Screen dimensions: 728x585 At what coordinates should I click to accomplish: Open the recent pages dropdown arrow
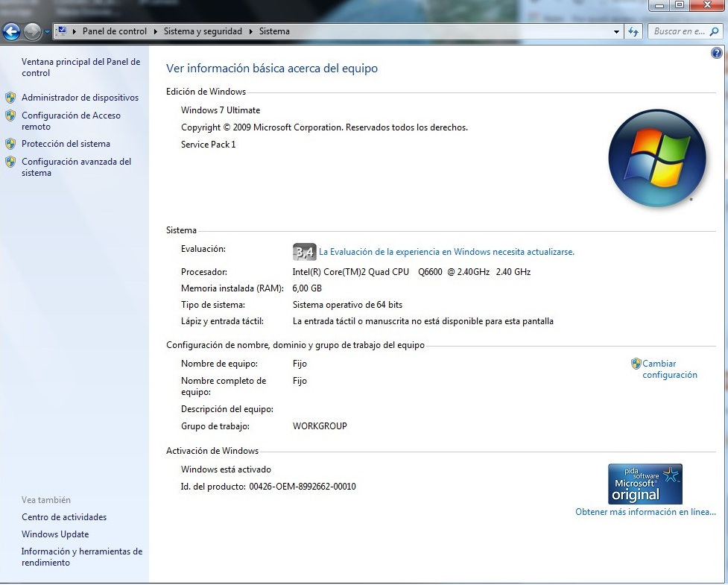click(x=47, y=32)
